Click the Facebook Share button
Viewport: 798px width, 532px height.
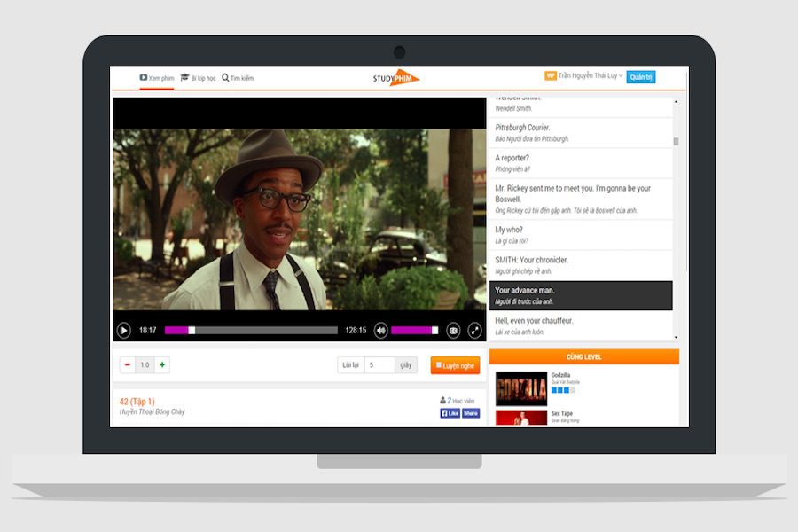point(471,413)
